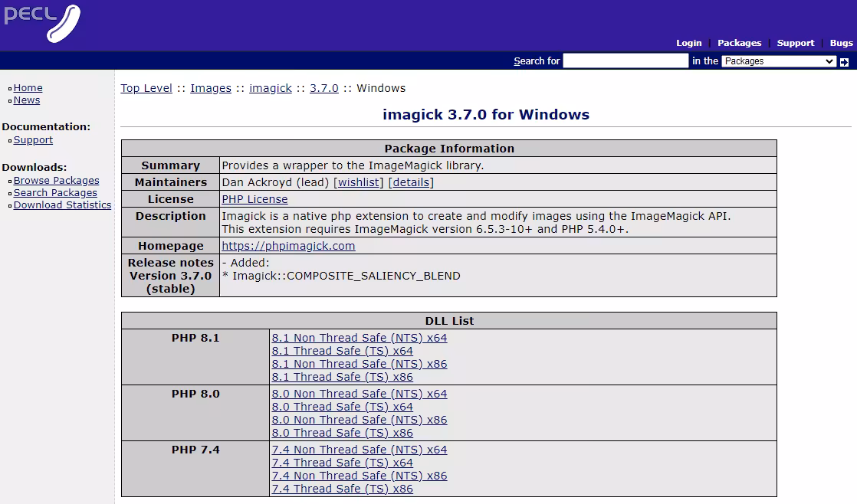Viewport: 857px width, 504px height.
Task: Click the 'PHP 8.0' row label
Action: (x=195, y=394)
